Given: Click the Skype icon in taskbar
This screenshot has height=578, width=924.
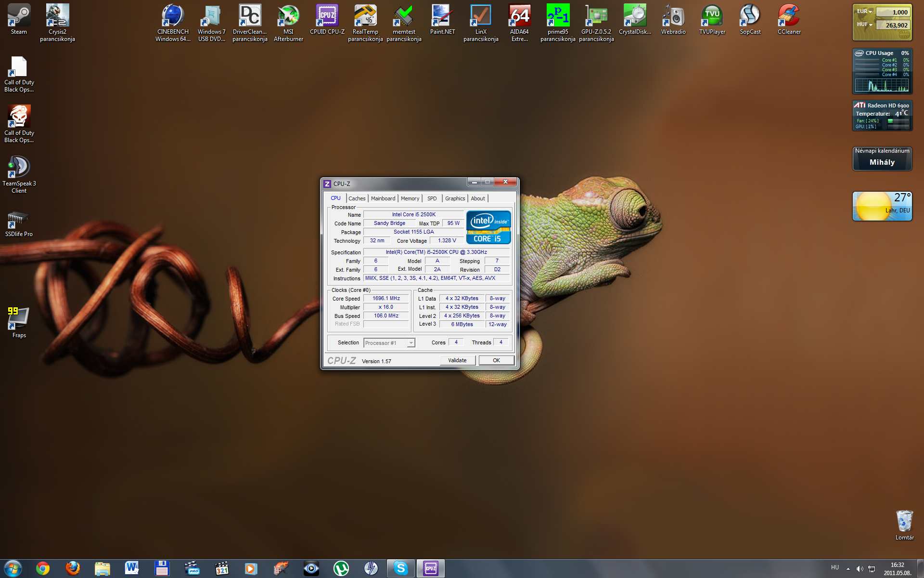Looking at the screenshot, I should coord(400,568).
